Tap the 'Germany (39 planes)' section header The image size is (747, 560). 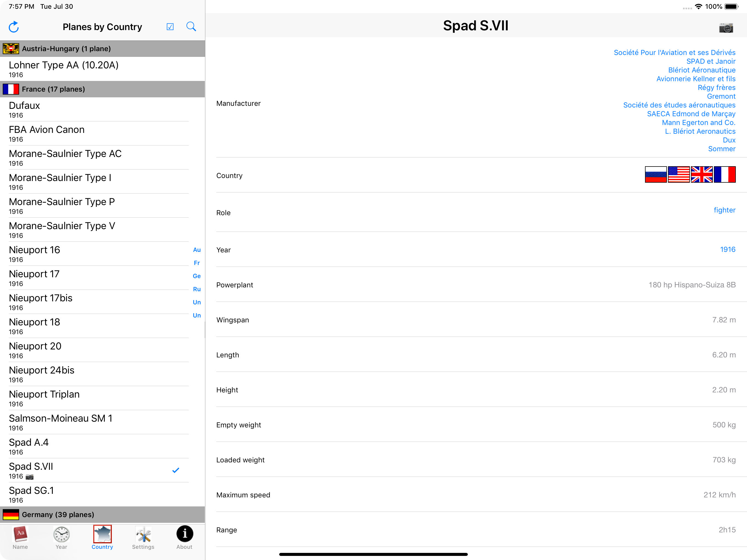[102, 514]
